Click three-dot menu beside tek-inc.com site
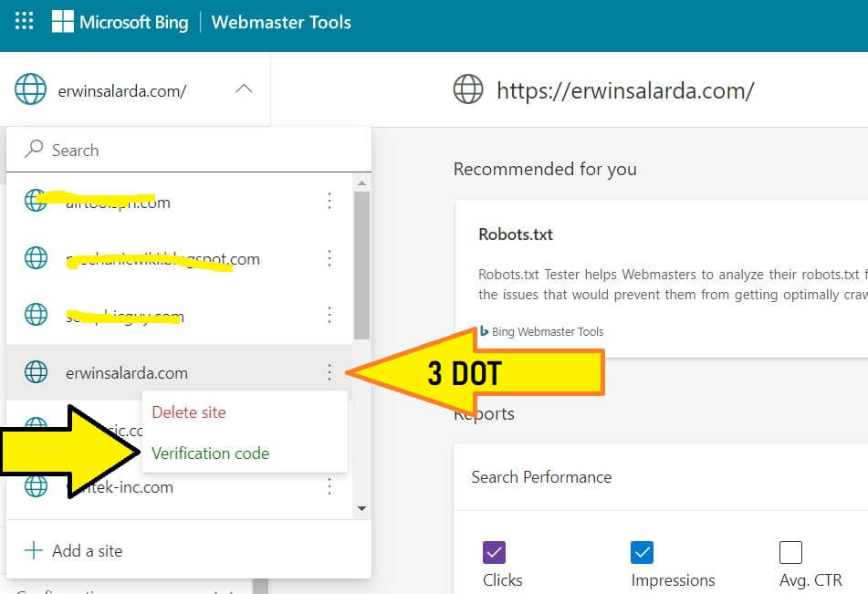Image resolution: width=868 pixels, height=594 pixels. point(329,487)
